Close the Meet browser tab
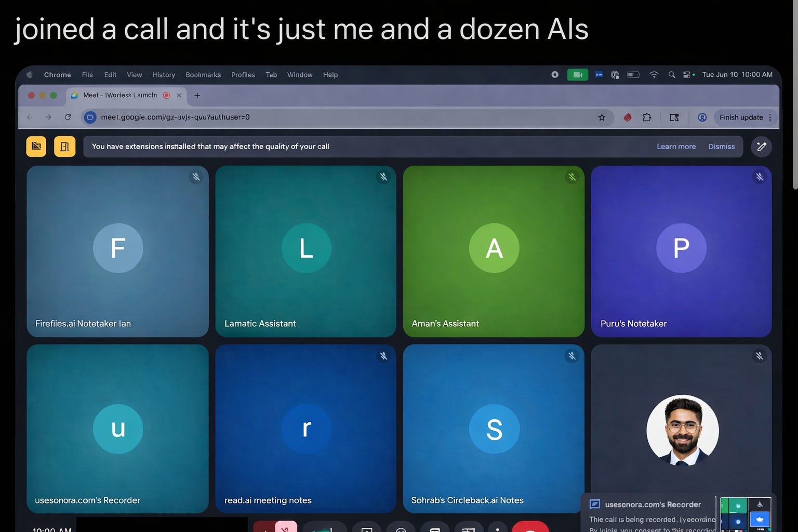798x532 pixels. (x=179, y=95)
